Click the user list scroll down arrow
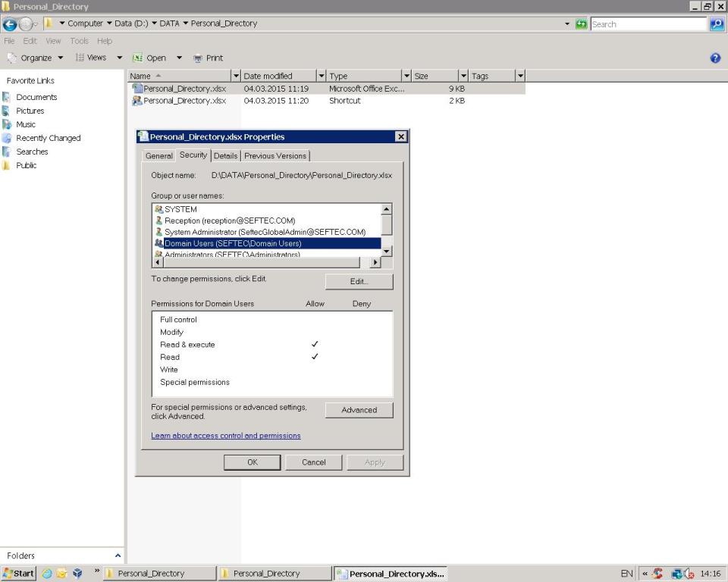The height and width of the screenshot is (582, 728). click(386, 251)
